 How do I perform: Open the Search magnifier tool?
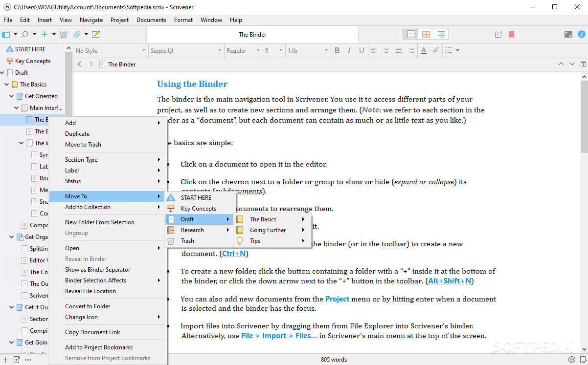click(25, 34)
